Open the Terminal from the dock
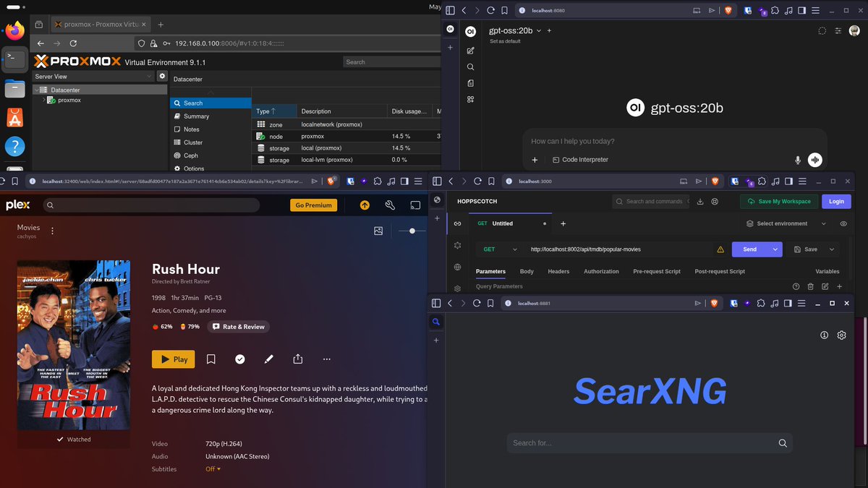The height and width of the screenshot is (488, 868). point(14,59)
